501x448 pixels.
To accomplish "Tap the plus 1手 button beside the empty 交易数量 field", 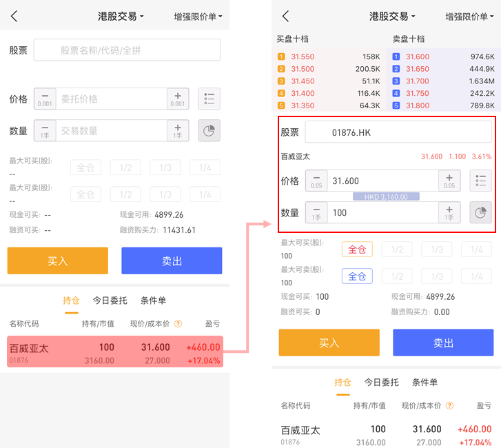I will [178, 130].
